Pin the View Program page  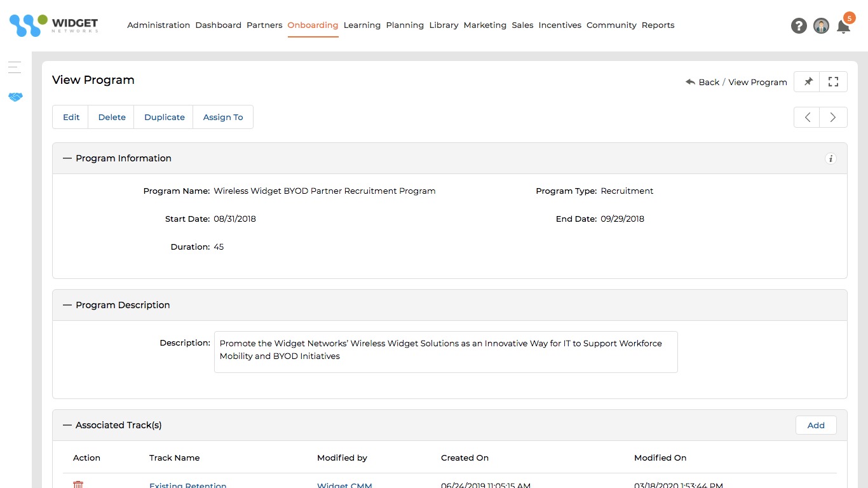[x=808, y=81]
